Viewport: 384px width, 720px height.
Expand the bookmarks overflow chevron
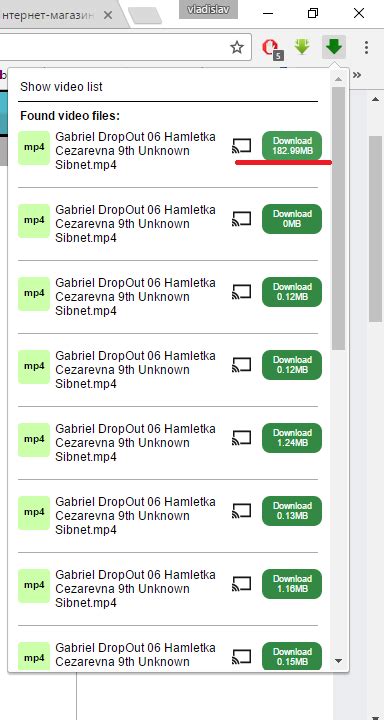357,75
